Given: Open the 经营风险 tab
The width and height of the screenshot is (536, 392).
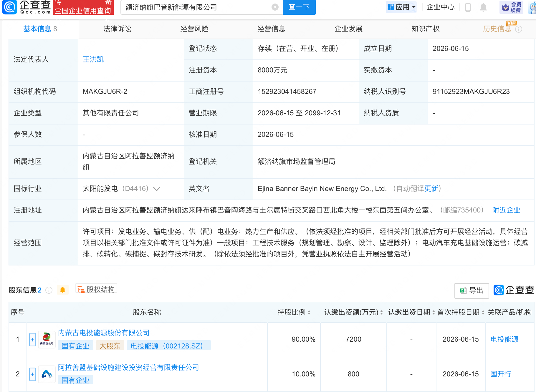Looking at the screenshot, I should click(x=194, y=29).
